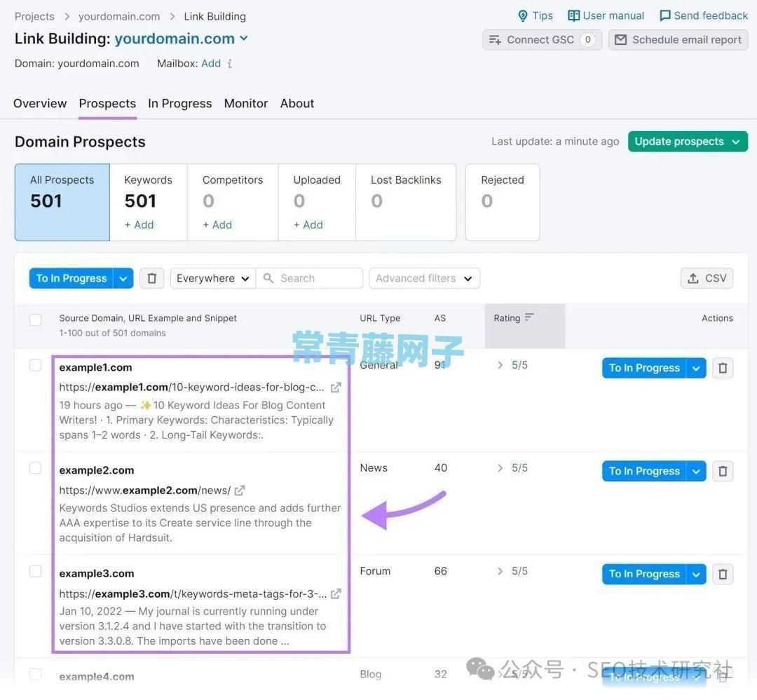Select the Prospects tab

[107, 103]
